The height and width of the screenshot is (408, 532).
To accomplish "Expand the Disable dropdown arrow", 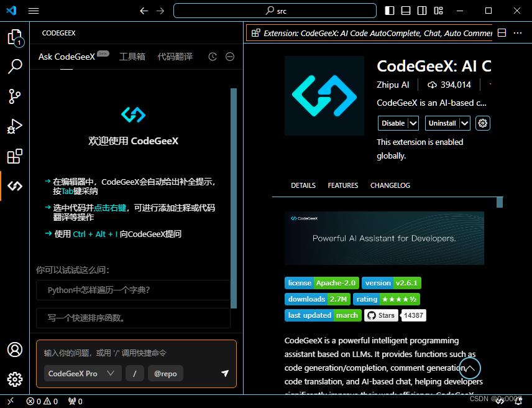I will click(413, 123).
